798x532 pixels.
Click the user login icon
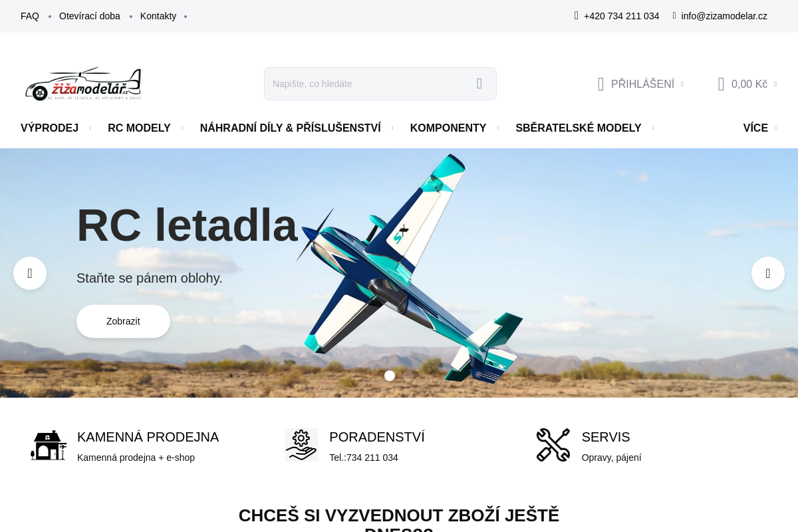coord(600,84)
